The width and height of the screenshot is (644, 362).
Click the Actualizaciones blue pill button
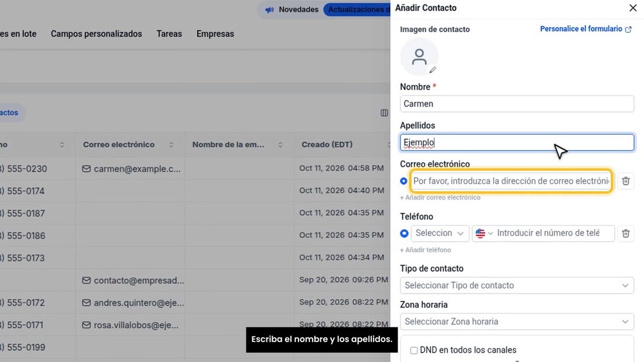coord(357,9)
